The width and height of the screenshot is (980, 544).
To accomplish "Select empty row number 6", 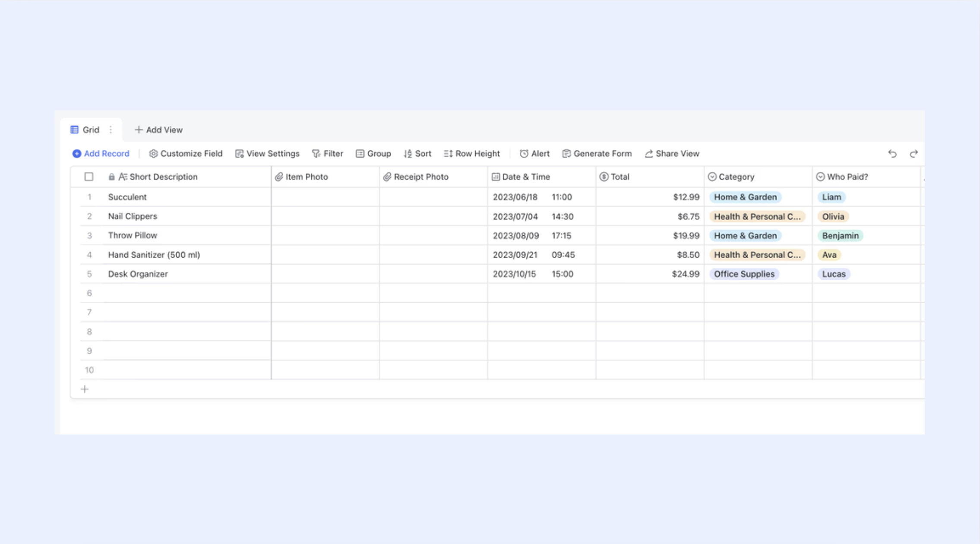I will (x=89, y=293).
